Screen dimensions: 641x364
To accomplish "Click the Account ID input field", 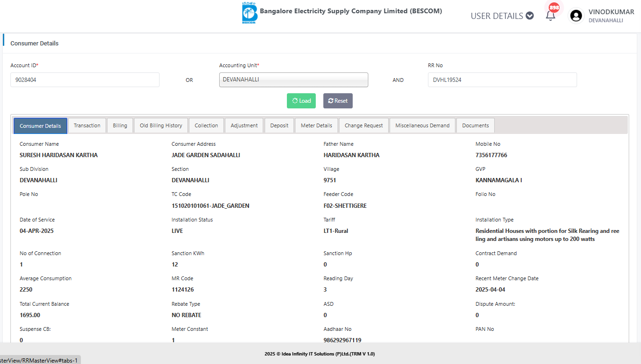I will pyautogui.click(x=85, y=80).
